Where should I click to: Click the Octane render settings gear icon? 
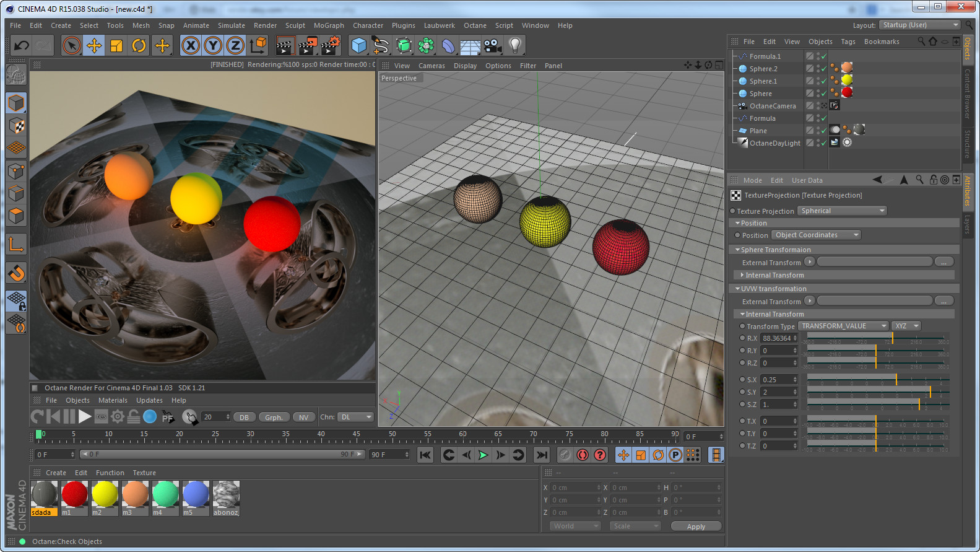pyautogui.click(x=117, y=417)
